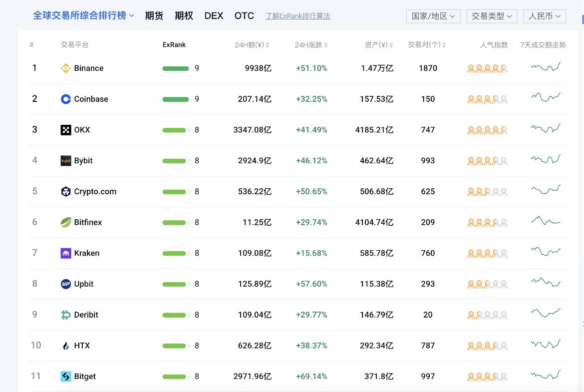
Task: Open the 人民币 currency dropdown
Action: (545, 16)
